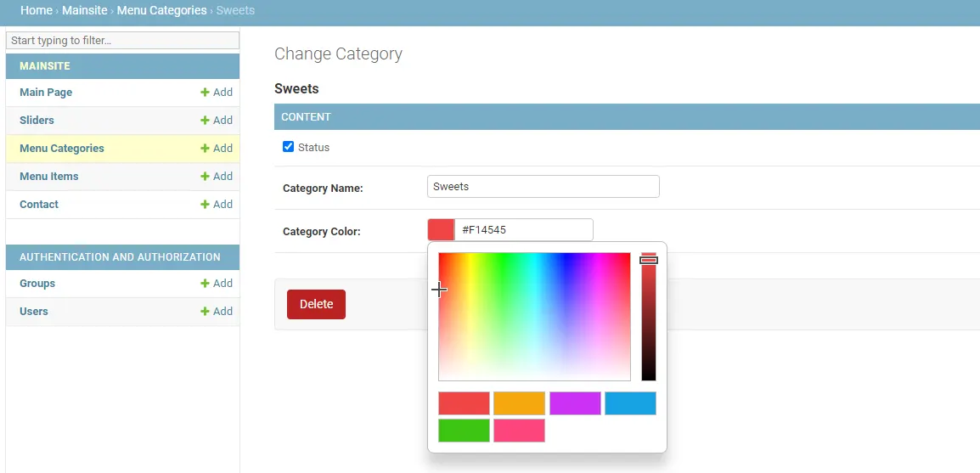The width and height of the screenshot is (980, 473).
Task: Click the red Delete button
Action: [x=316, y=304]
